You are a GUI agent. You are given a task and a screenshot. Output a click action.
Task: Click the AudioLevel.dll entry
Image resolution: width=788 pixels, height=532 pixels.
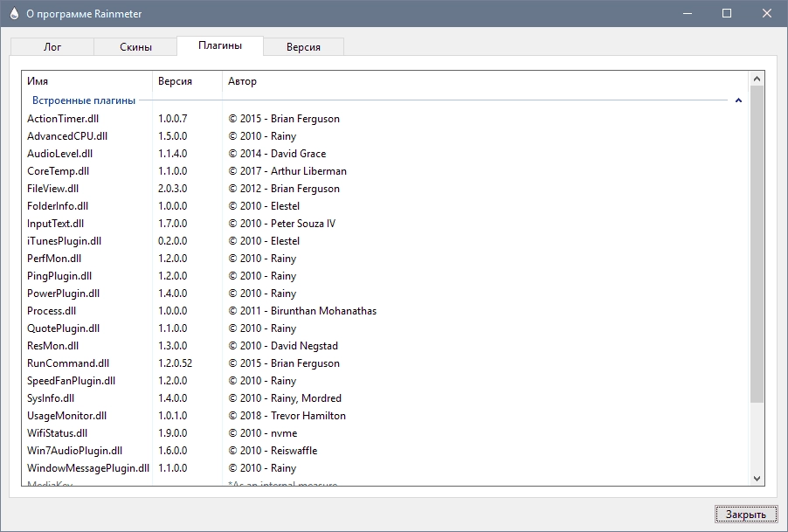[x=59, y=154]
